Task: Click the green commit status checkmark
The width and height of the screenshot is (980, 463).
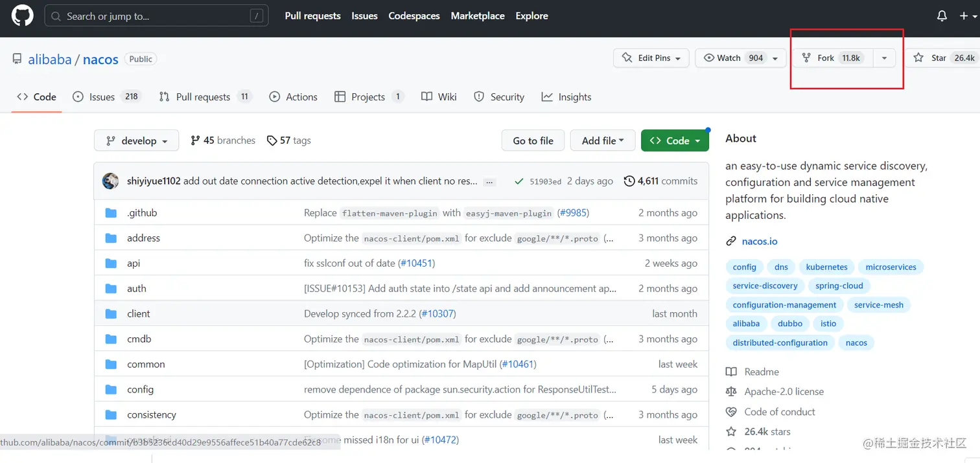Action: pyautogui.click(x=519, y=181)
